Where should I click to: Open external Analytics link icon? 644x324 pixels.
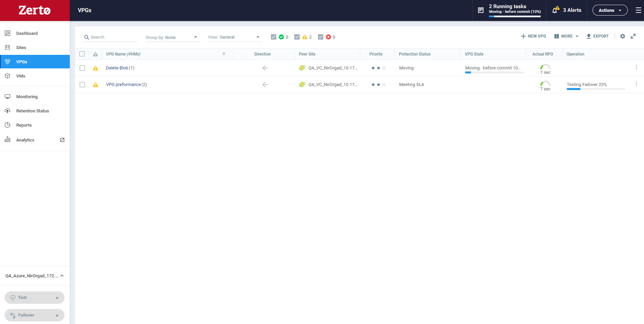pyautogui.click(x=62, y=140)
